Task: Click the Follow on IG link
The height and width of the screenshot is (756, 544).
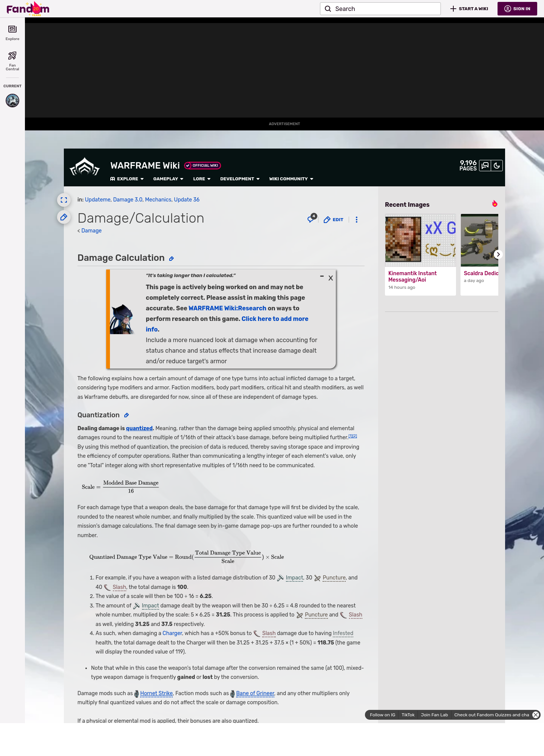Action: pyautogui.click(x=382, y=715)
